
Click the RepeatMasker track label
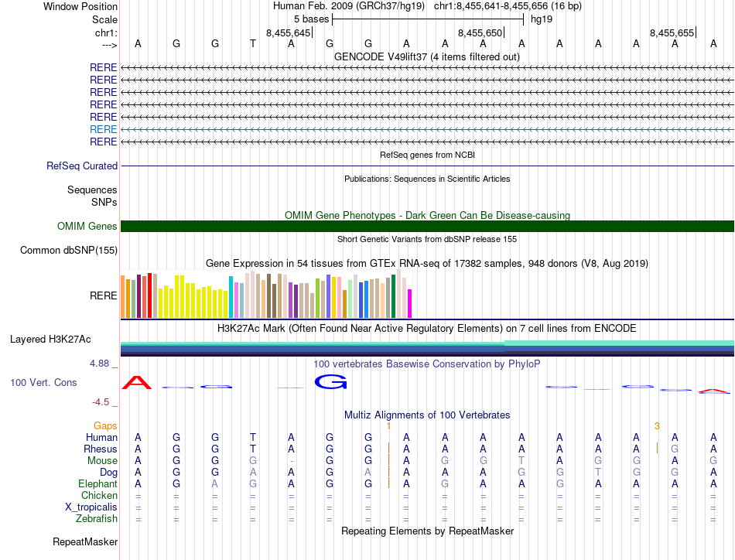coord(85,541)
